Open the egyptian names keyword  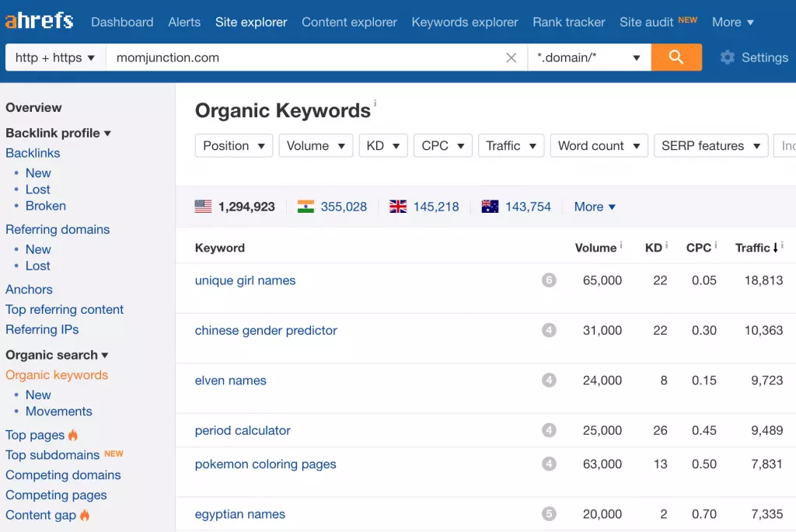pos(240,513)
